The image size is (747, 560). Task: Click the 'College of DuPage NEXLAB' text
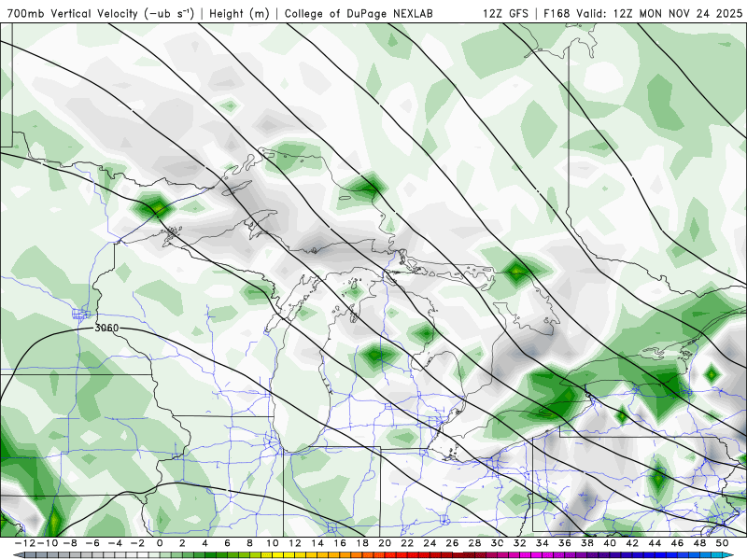click(359, 14)
